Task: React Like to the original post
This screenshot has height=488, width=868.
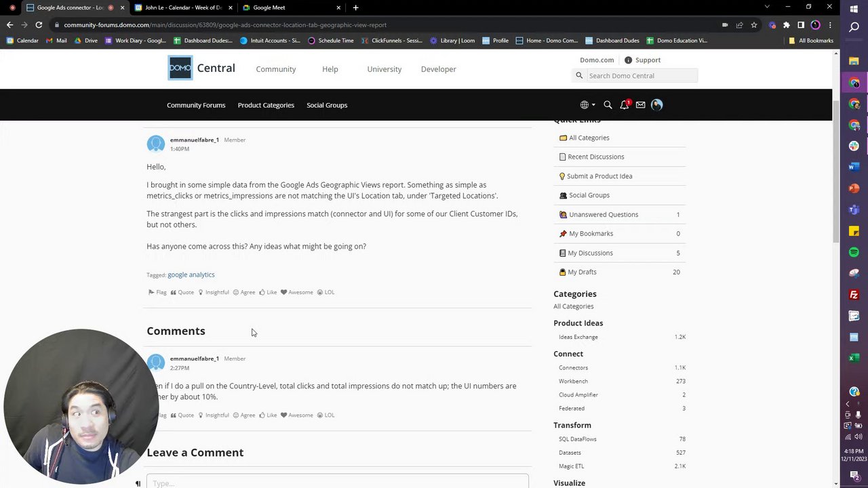Action: point(268,292)
